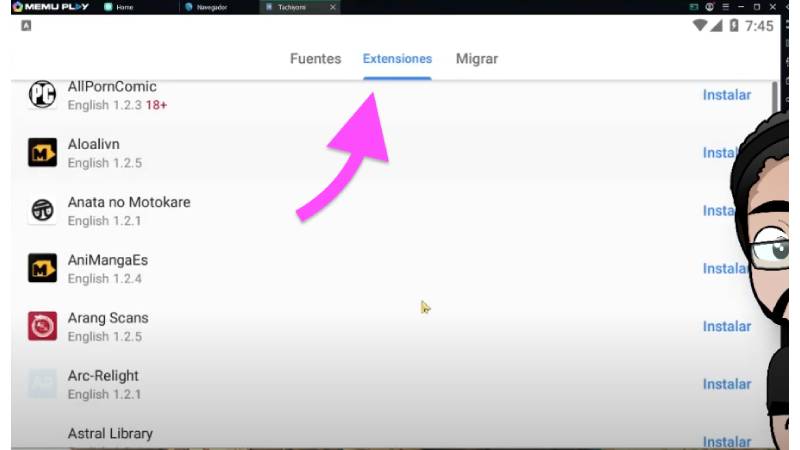Select the AllPornComic name text
The width and height of the screenshot is (800, 450).
tap(112, 86)
